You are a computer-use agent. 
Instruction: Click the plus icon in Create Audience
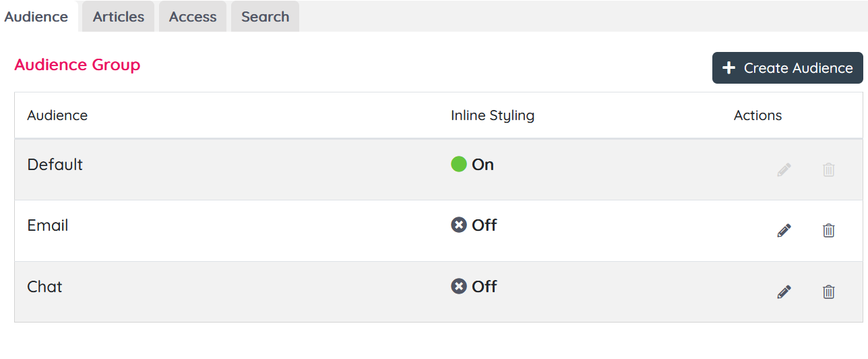tap(728, 68)
